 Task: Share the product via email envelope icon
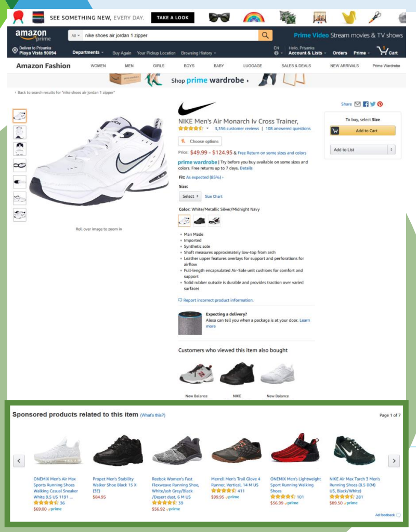[357, 104]
